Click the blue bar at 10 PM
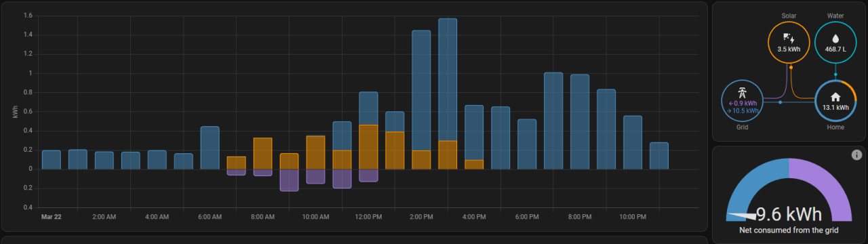This screenshot has width=868, height=244. (x=633, y=142)
